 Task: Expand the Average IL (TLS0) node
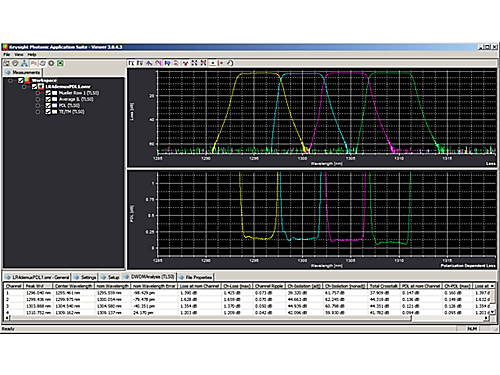point(38,99)
